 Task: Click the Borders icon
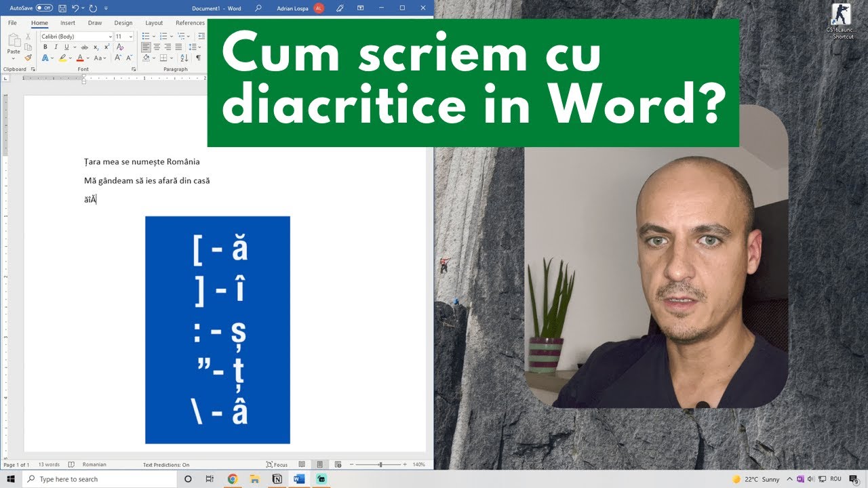(x=163, y=58)
